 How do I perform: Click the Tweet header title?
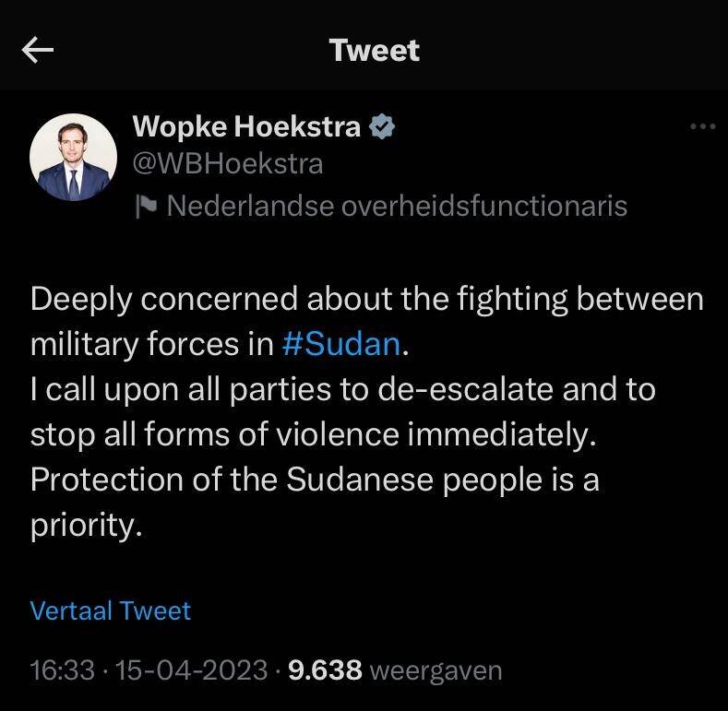click(x=375, y=51)
